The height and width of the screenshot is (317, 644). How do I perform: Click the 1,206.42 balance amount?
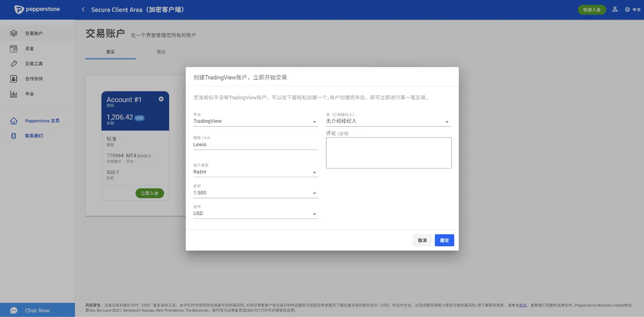click(x=120, y=117)
